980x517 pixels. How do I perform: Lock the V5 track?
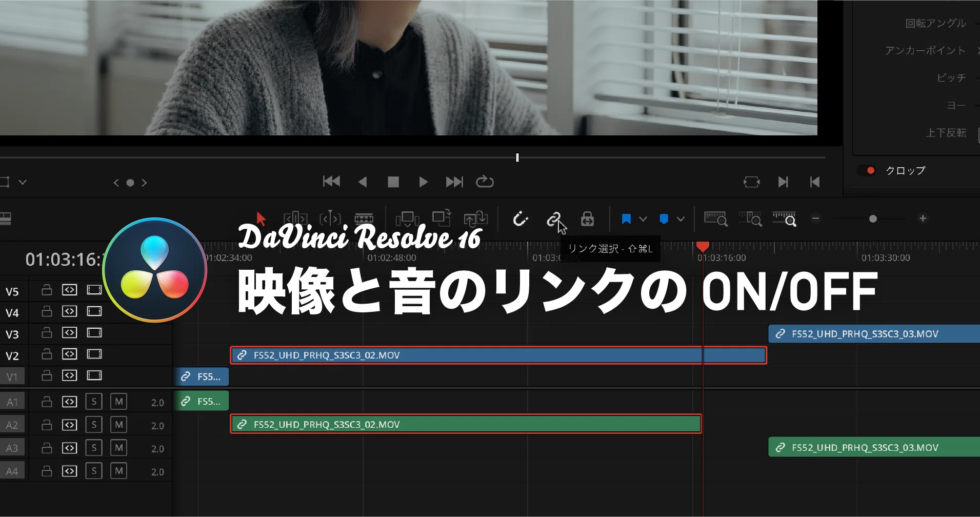coord(47,290)
